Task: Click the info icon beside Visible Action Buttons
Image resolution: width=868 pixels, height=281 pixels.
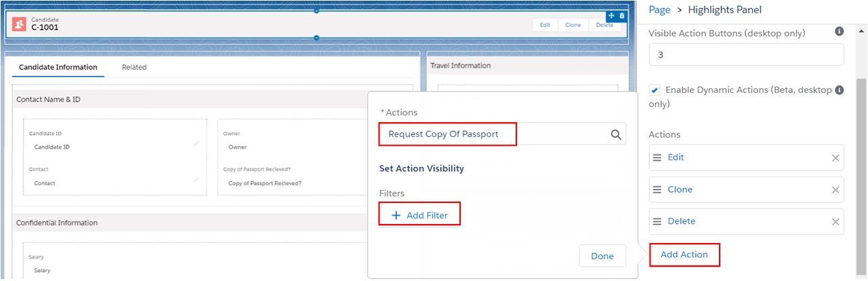Action: (x=839, y=31)
